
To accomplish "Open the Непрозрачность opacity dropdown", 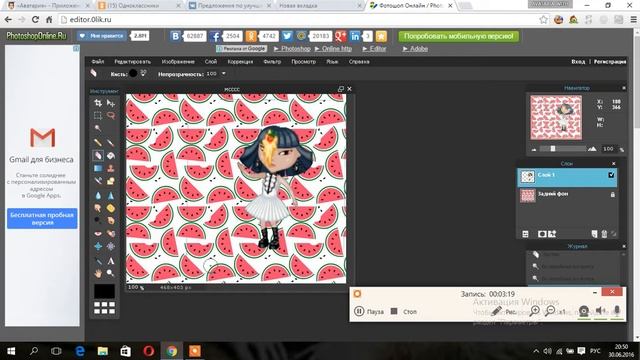I will click(x=223, y=73).
